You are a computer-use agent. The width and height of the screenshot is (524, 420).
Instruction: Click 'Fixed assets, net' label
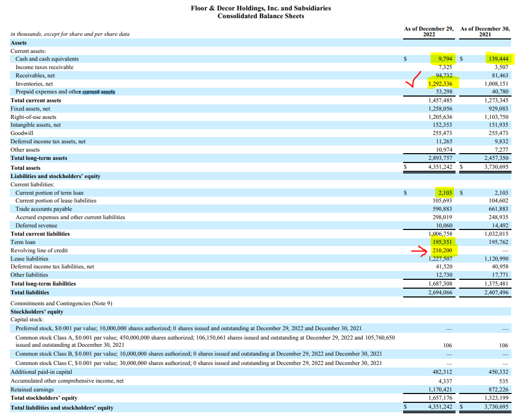pyautogui.click(x=30, y=109)
